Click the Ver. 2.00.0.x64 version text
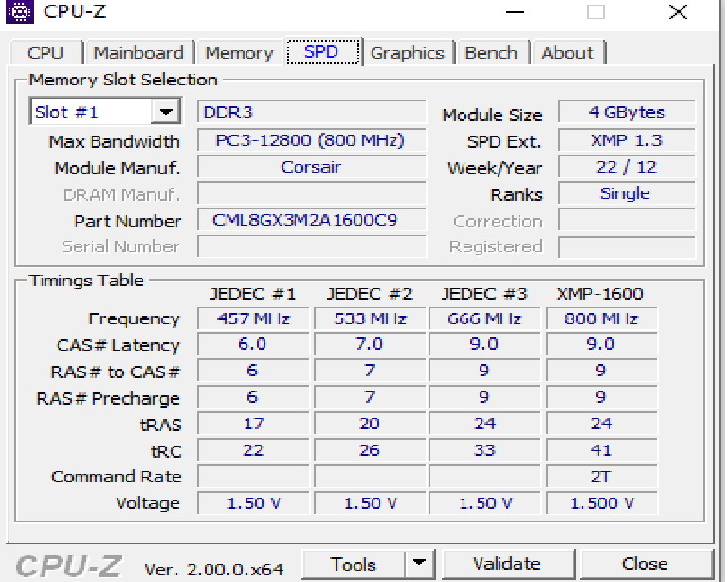 pyautogui.click(x=213, y=570)
